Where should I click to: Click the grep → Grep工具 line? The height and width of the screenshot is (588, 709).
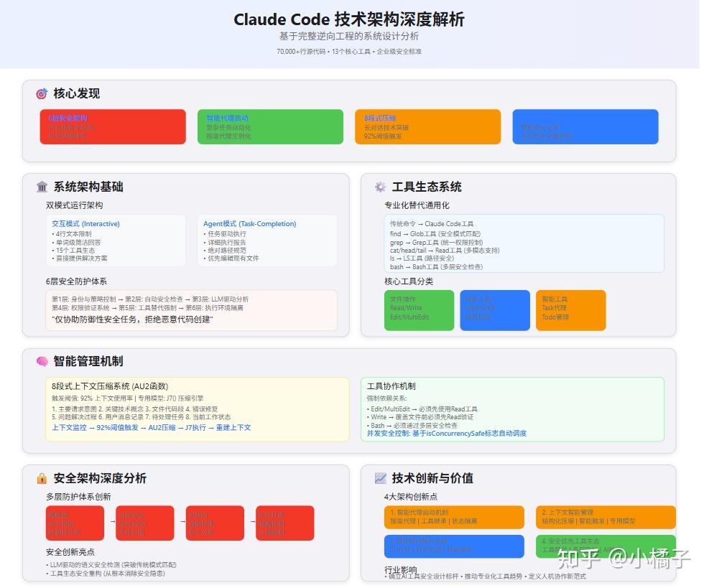pyautogui.click(x=436, y=242)
